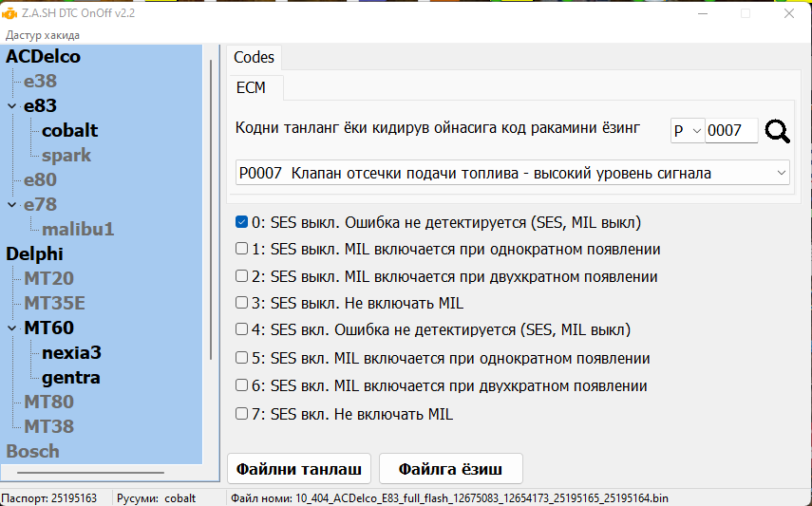Switch to the Codes tab
This screenshot has height=506, width=812.
pos(254,58)
